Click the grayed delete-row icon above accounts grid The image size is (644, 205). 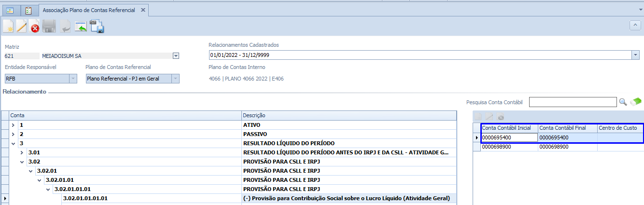tap(501, 117)
